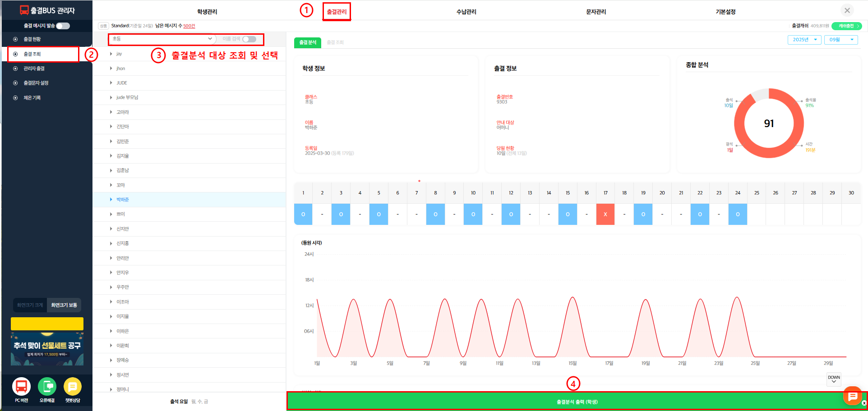The height and width of the screenshot is (411, 868).
Task: Open the 챗봇상담 chat icon
Action: (x=73, y=387)
